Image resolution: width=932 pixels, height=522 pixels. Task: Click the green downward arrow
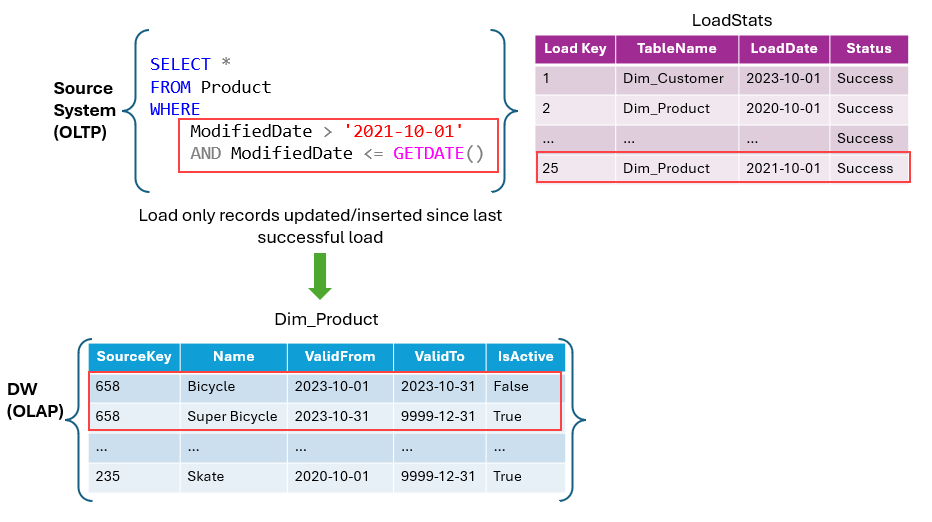pos(320,276)
